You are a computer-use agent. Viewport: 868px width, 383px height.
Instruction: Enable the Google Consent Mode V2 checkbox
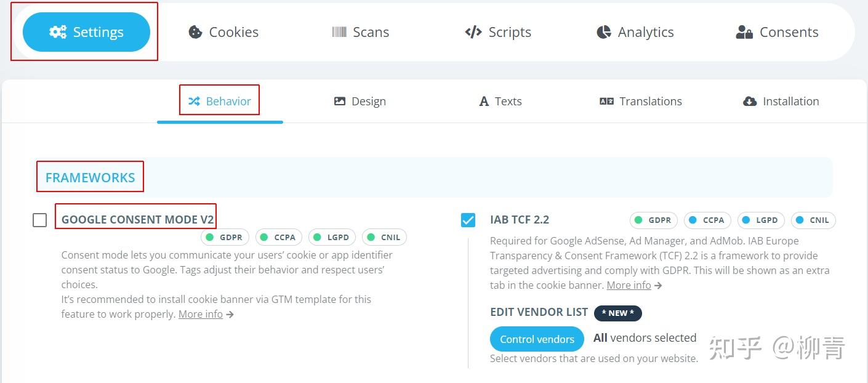[40, 219]
